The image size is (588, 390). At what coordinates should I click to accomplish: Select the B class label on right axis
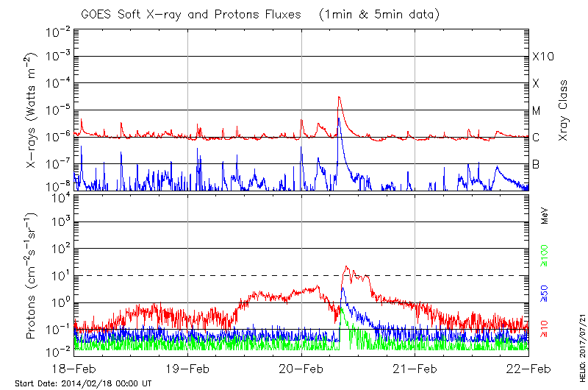point(536,164)
